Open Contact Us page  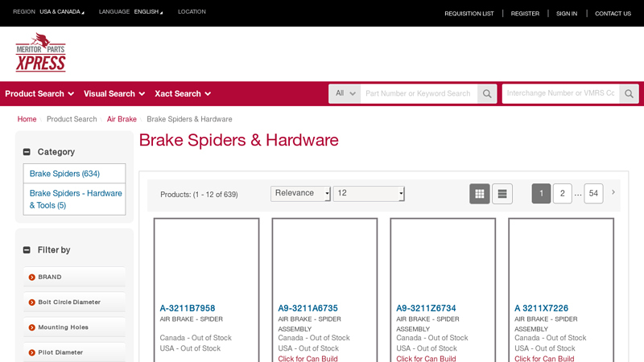[x=613, y=14]
